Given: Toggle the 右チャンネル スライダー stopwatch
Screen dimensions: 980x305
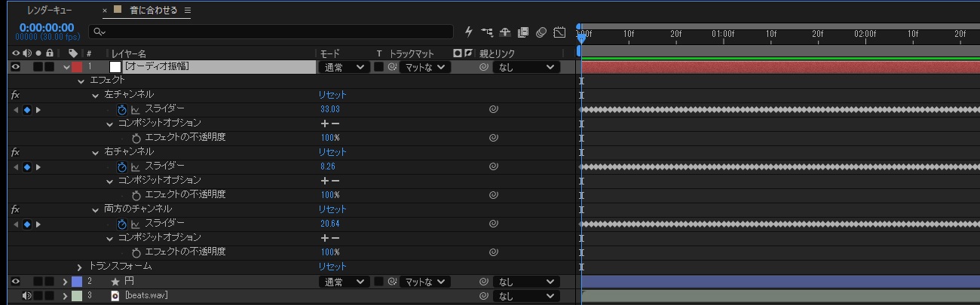Looking at the screenshot, I should tap(122, 166).
